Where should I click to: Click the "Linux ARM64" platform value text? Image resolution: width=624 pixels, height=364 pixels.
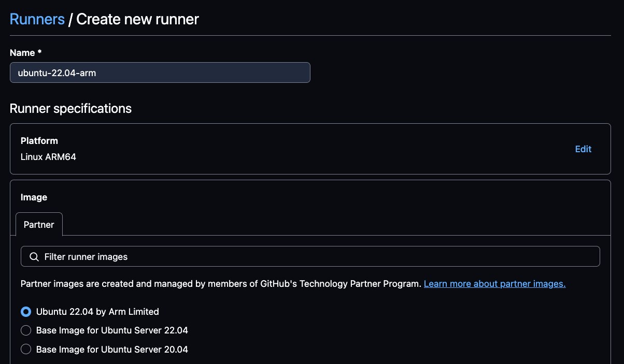coord(48,156)
